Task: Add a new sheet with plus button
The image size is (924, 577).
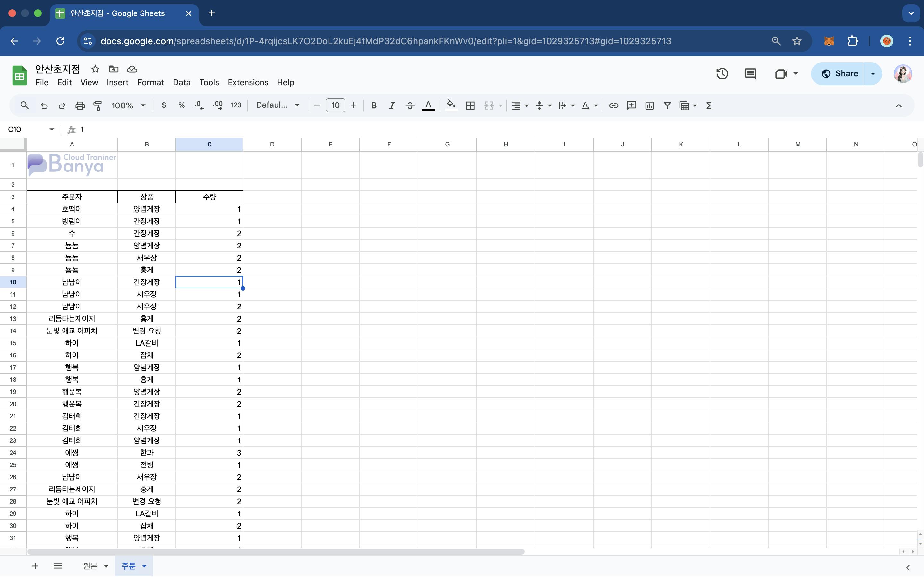Action: 35,565
